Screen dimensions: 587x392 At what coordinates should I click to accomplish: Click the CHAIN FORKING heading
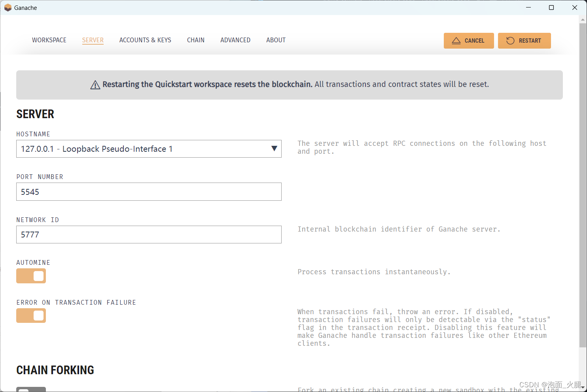pyautogui.click(x=55, y=370)
